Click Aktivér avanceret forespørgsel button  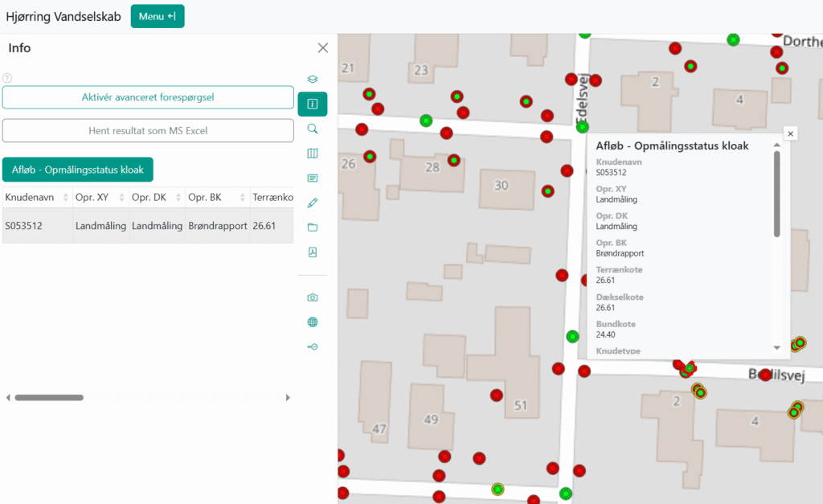point(148,97)
